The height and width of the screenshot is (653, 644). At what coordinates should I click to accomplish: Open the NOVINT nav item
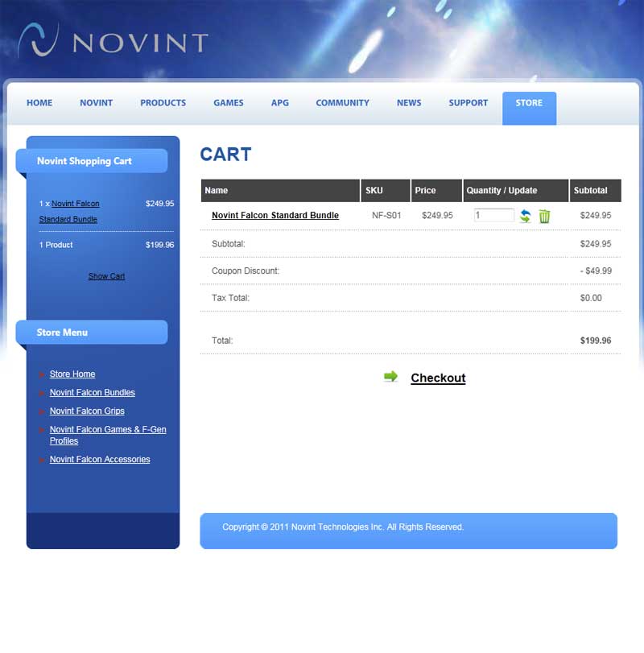pos(96,103)
